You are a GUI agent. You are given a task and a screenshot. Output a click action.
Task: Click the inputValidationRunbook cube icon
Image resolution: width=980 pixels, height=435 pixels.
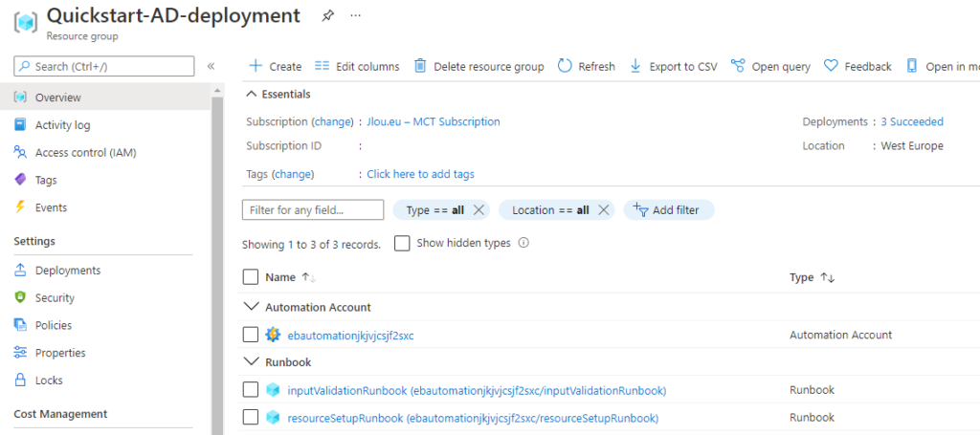tap(273, 390)
